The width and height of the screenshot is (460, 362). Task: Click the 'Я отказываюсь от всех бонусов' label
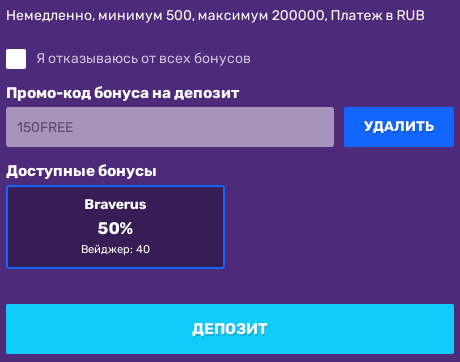point(143,59)
